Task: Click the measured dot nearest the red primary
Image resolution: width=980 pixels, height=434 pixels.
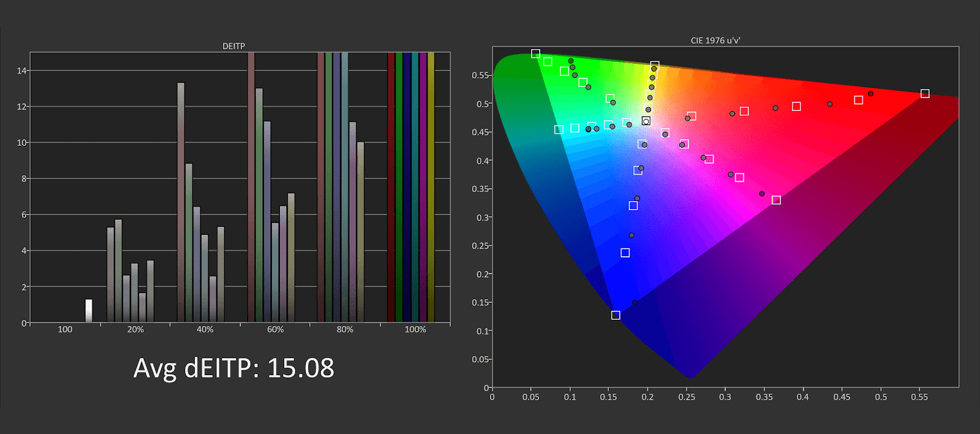Action: [x=870, y=94]
